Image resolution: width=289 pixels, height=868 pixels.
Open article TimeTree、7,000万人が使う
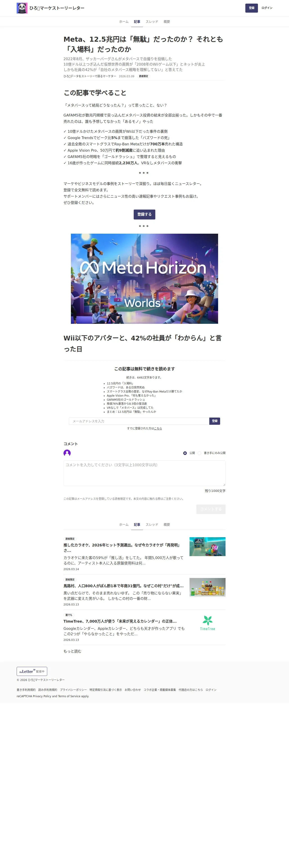coord(120,621)
